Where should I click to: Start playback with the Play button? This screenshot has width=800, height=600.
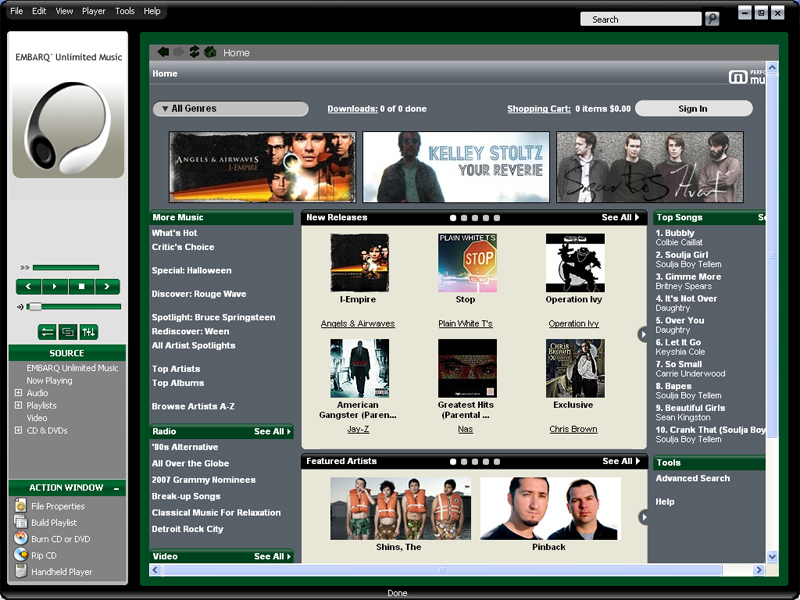coord(55,287)
